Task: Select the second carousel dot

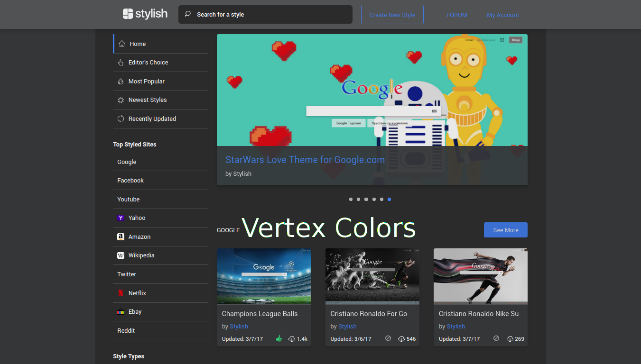Action: point(358,200)
